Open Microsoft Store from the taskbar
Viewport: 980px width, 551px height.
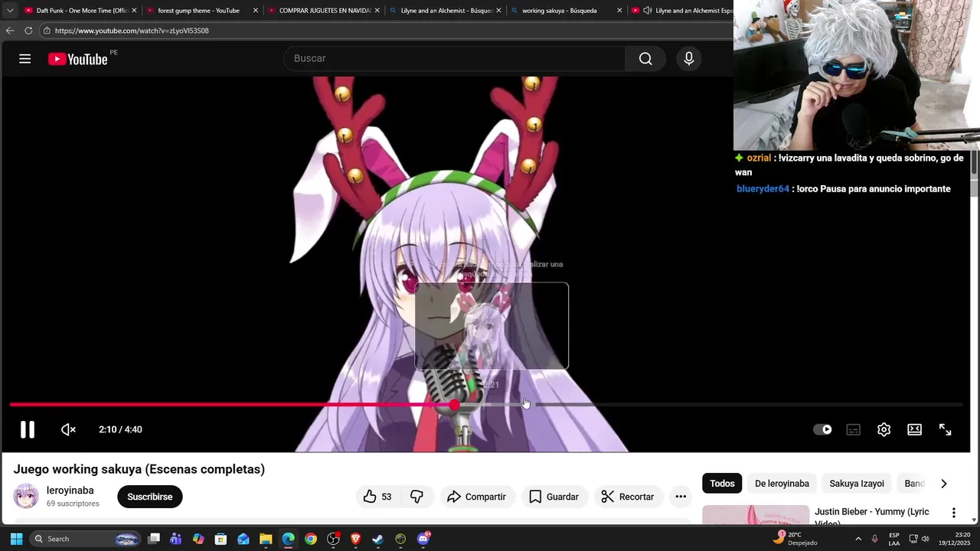(220, 539)
